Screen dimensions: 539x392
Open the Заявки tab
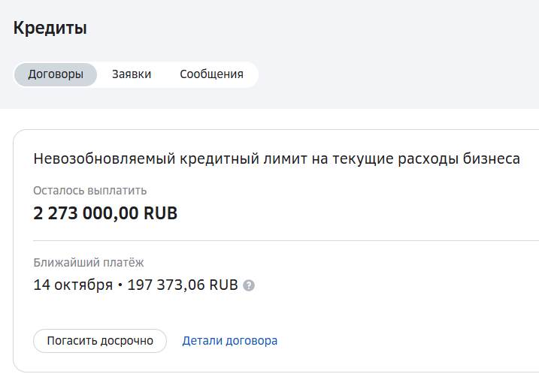pyautogui.click(x=132, y=74)
